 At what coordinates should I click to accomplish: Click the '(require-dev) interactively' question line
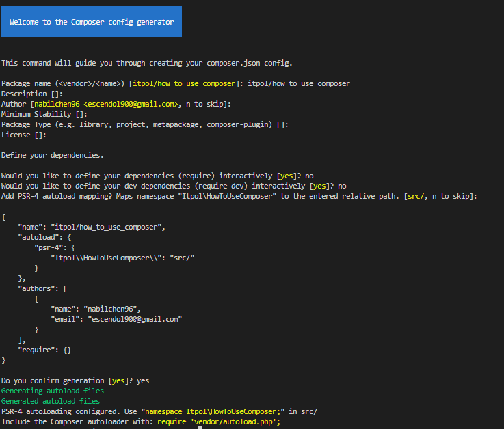174,186
